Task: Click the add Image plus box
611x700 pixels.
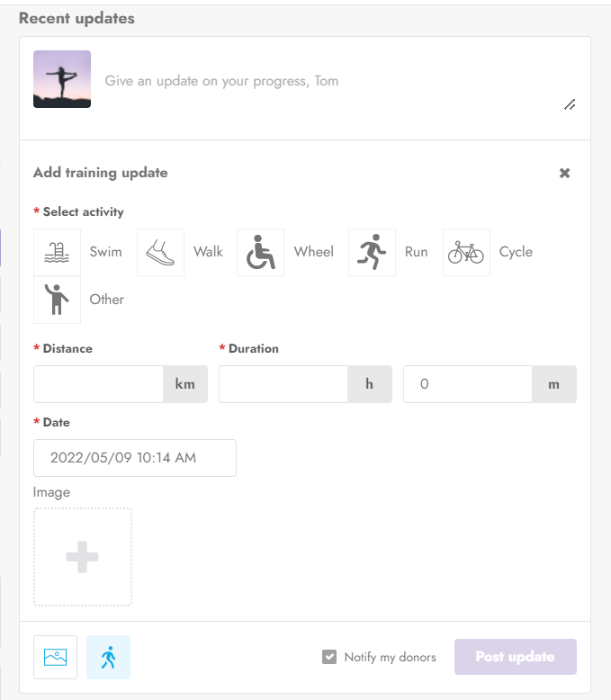Action: tap(83, 557)
